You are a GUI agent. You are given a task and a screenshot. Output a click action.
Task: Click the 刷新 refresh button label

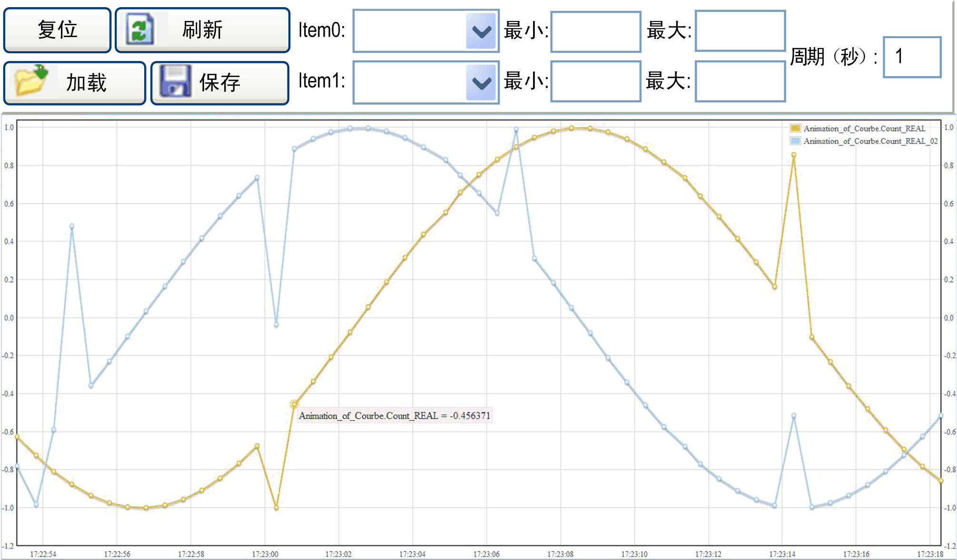point(202,30)
